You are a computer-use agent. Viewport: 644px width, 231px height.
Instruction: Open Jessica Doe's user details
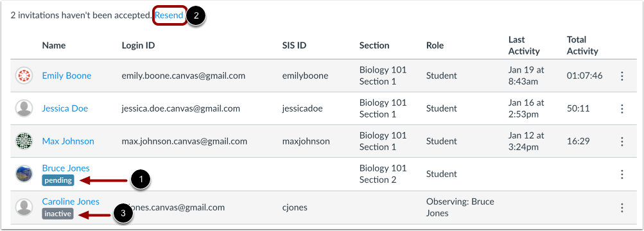tap(65, 108)
